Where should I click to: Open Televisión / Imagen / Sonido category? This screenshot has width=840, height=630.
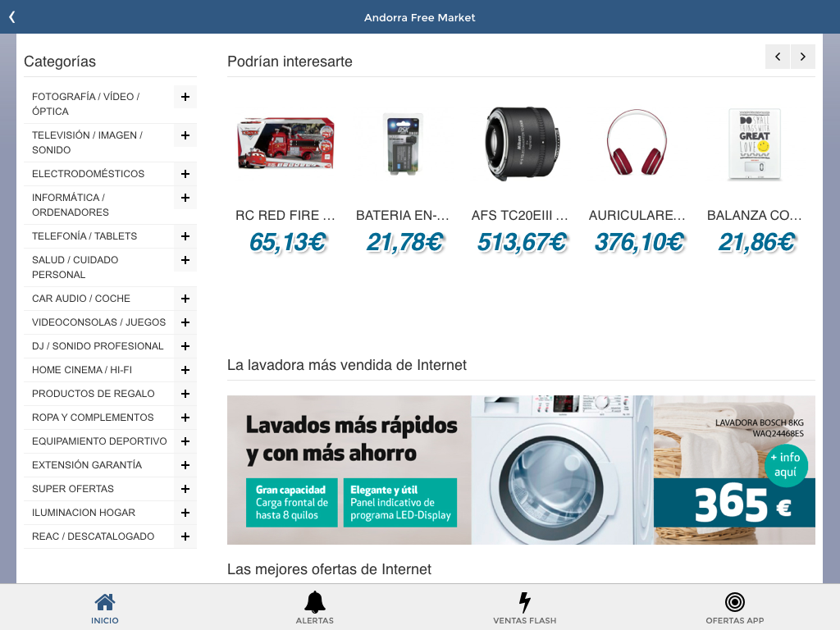click(87, 143)
